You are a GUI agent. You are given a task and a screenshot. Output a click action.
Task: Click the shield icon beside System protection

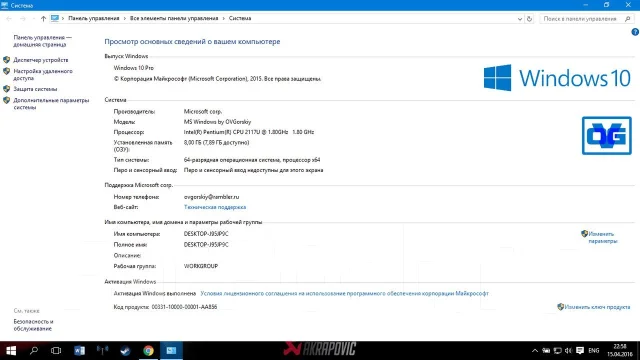7,89
